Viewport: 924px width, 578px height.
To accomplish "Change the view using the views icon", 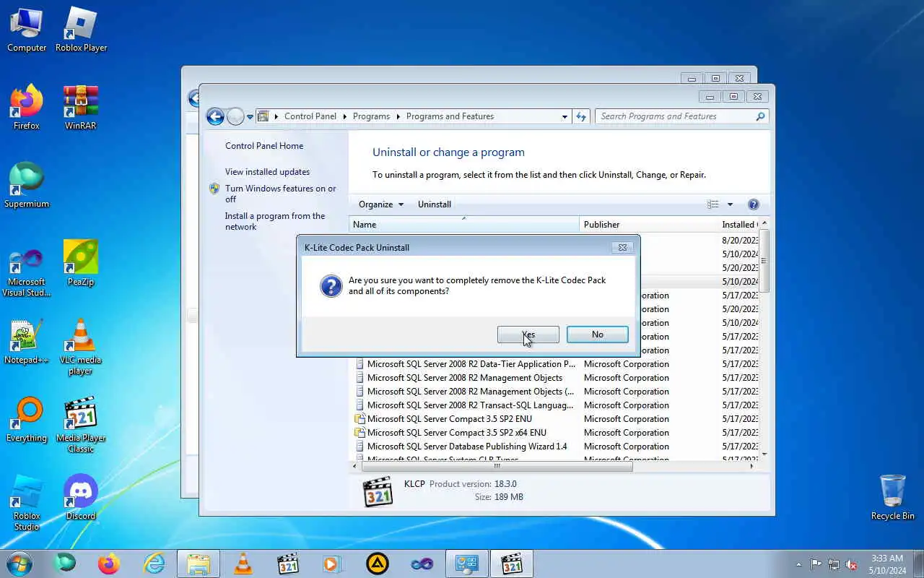I will (713, 204).
